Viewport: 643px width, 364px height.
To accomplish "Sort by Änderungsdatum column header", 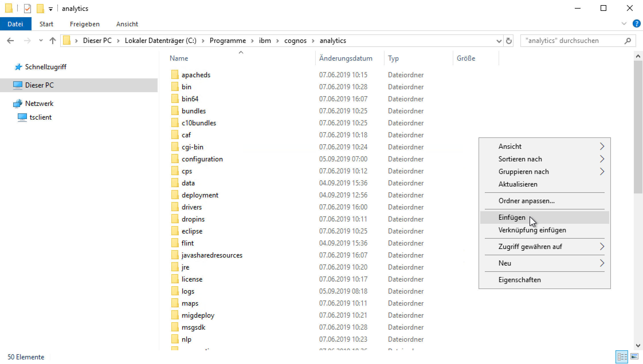I will click(x=346, y=58).
